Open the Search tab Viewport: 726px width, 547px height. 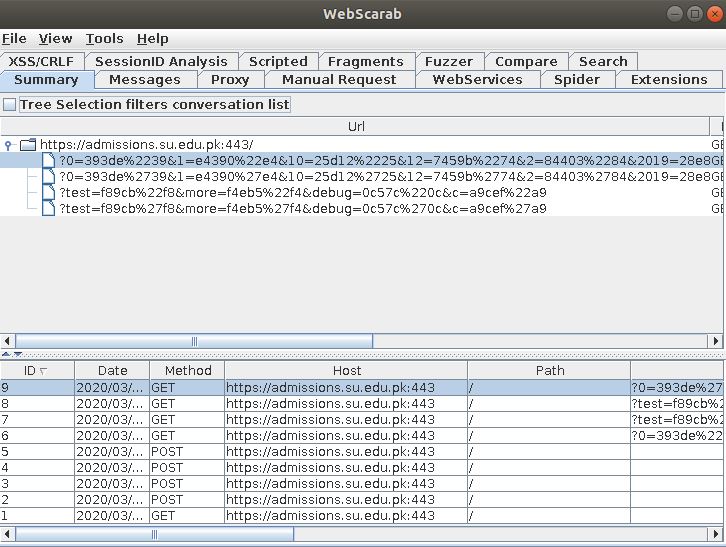point(603,62)
